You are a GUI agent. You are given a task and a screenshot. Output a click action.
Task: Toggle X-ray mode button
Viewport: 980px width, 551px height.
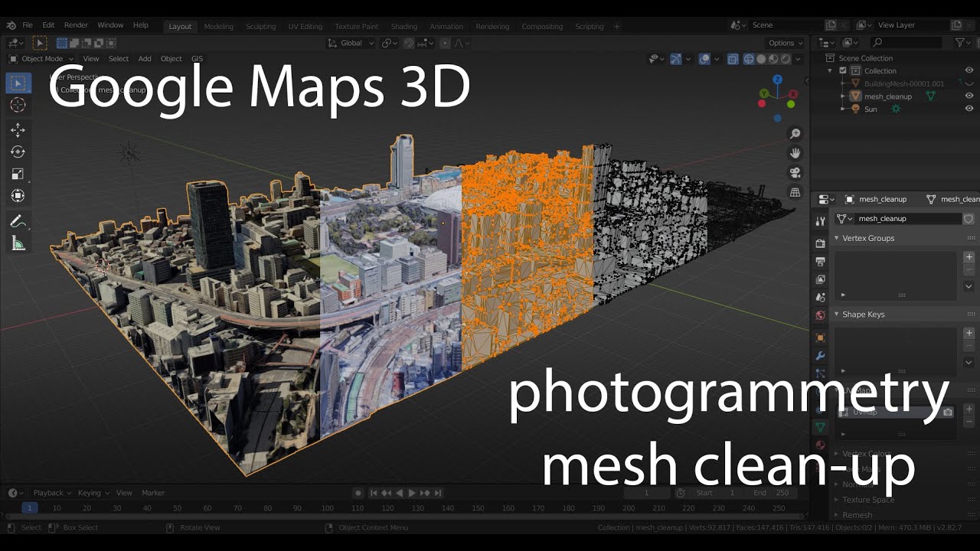pos(732,59)
